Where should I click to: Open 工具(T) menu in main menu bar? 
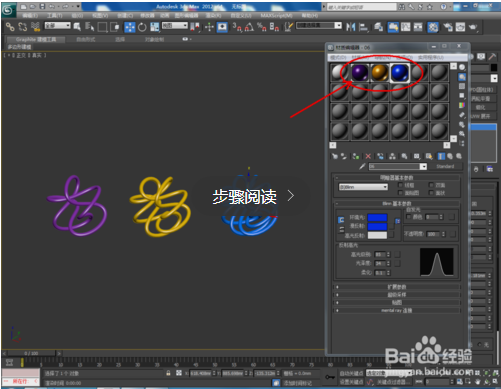pos(54,15)
